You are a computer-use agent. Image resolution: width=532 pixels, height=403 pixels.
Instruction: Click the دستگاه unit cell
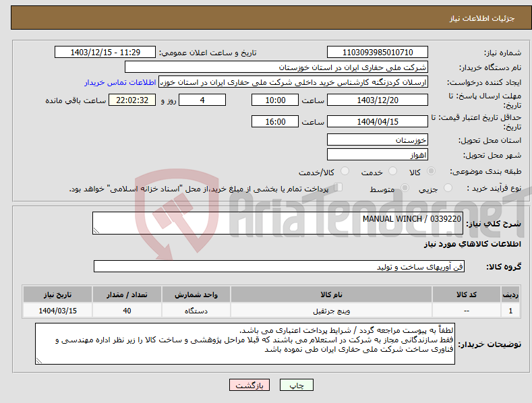pyautogui.click(x=196, y=311)
